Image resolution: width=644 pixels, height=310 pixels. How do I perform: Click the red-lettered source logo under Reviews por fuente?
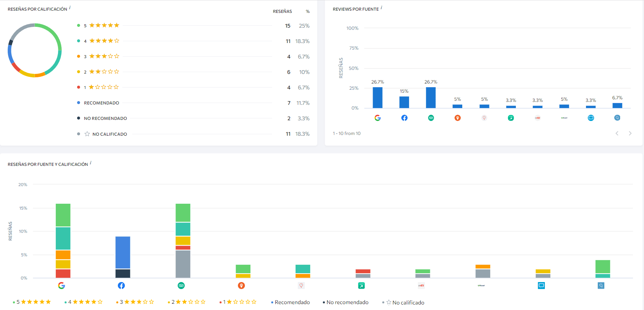(x=538, y=118)
